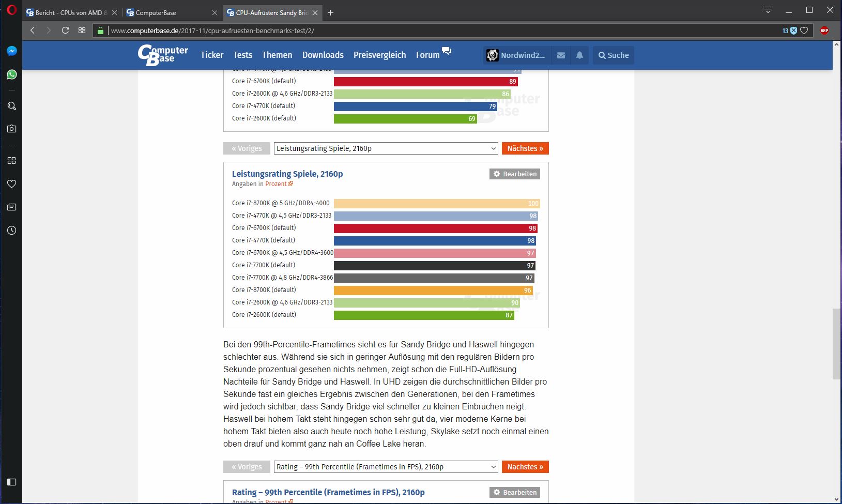Click 'Nächstes' beside the 99th Percentile dropdown

coord(525,467)
